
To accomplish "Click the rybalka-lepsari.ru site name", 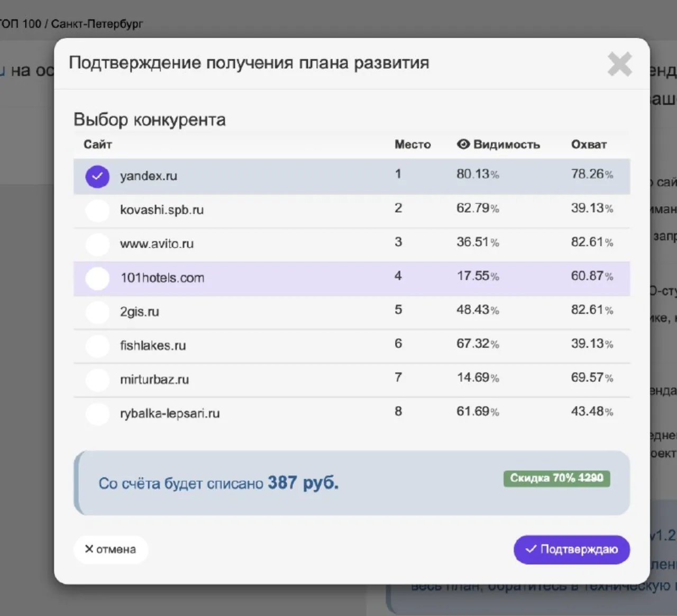I will point(170,413).
